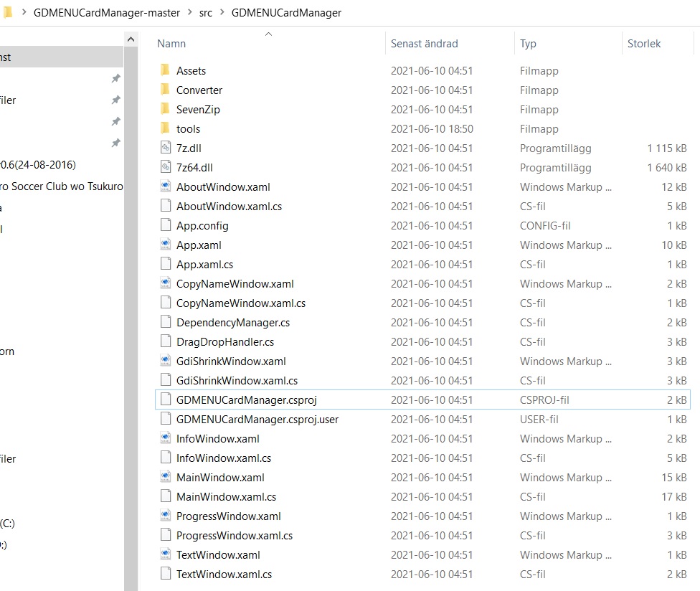Screen dimensions: 700x591
Task: Click GDMENUCardManager in the address path
Action: (x=286, y=12)
